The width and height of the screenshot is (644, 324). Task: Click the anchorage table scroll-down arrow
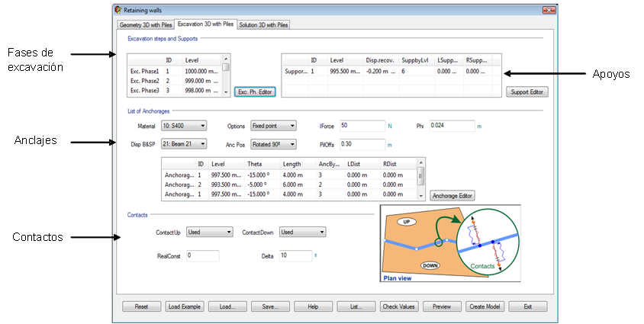[420, 197]
